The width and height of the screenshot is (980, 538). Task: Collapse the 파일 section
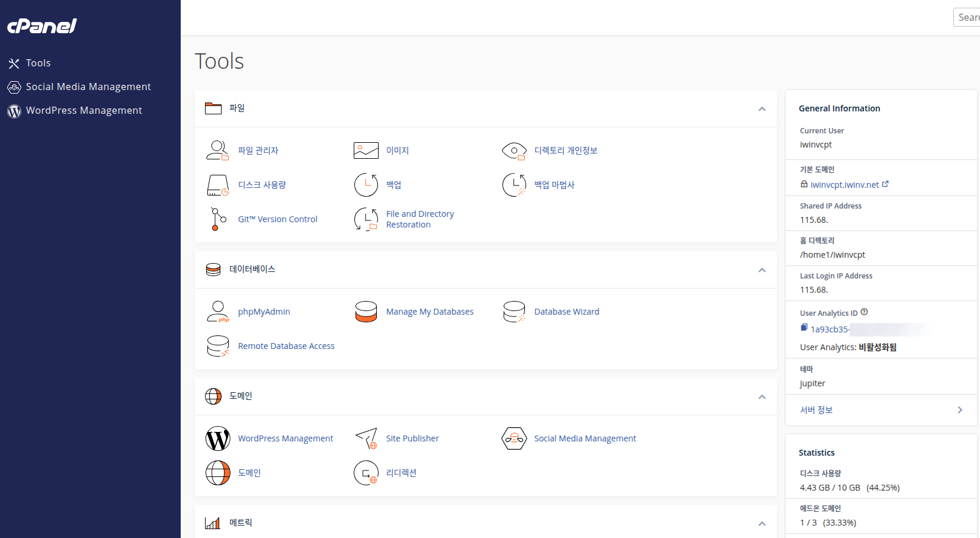762,109
